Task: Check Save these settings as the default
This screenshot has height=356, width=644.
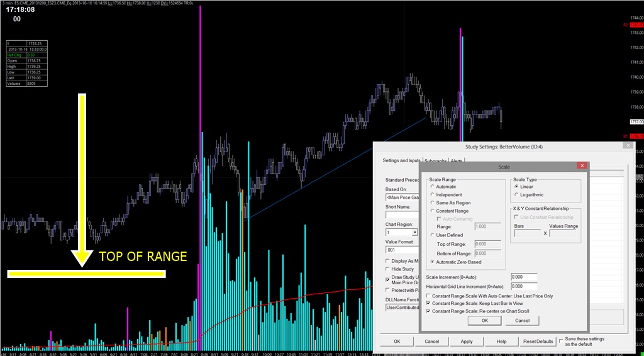Action: pyautogui.click(x=561, y=340)
